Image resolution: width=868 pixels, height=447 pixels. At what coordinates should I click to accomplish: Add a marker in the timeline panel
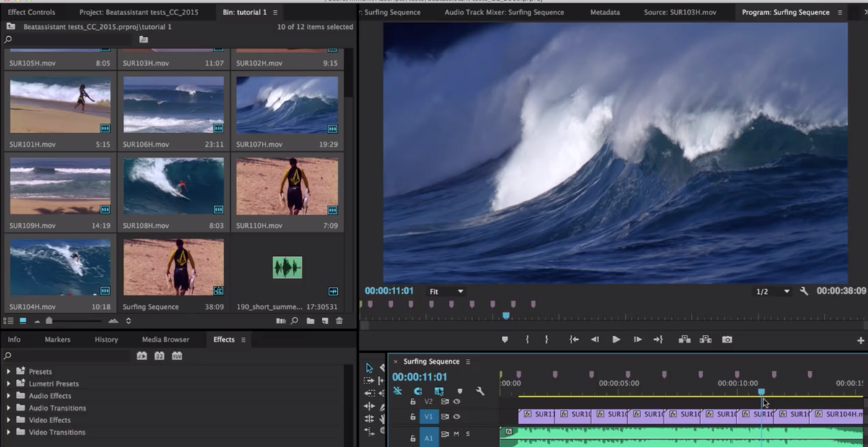tap(459, 391)
